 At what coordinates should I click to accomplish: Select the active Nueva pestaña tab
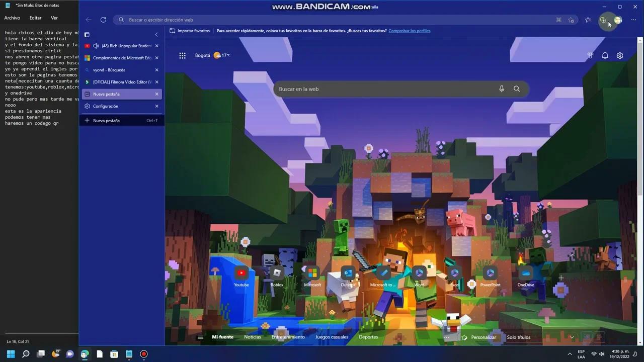click(122, 94)
